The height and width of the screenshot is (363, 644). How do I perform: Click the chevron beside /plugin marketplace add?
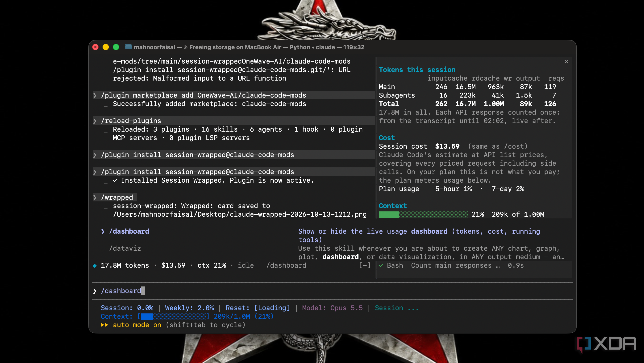click(95, 95)
